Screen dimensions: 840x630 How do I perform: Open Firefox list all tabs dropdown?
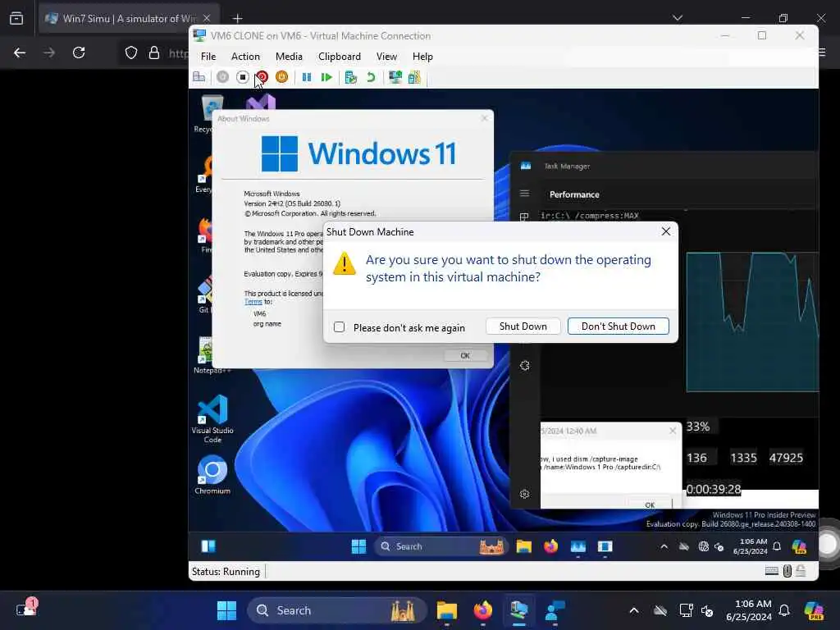click(677, 18)
